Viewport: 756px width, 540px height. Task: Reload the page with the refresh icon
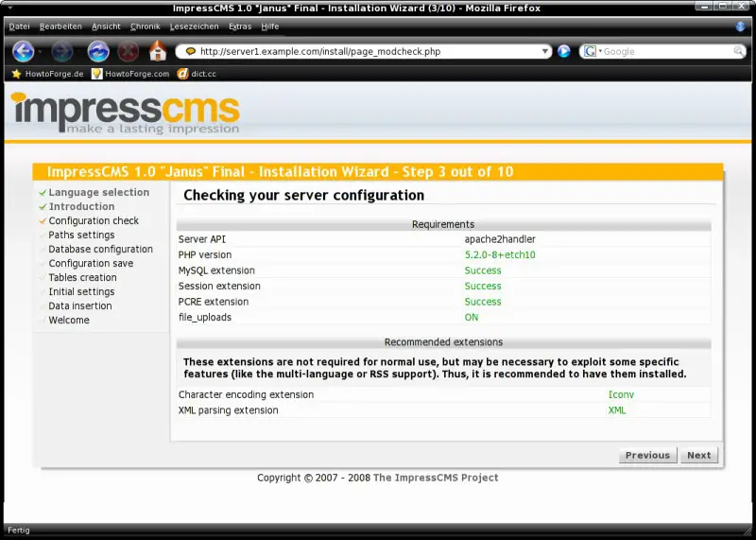click(x=98, y=51)
